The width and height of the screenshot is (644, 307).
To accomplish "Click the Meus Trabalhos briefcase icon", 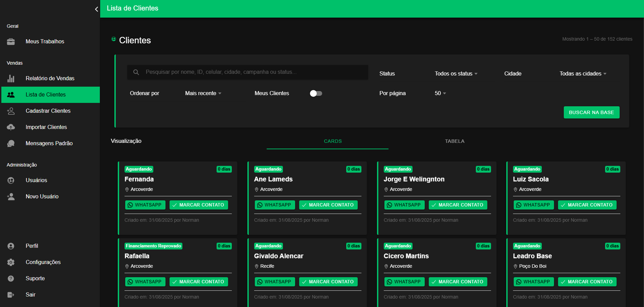I will 11,42.
